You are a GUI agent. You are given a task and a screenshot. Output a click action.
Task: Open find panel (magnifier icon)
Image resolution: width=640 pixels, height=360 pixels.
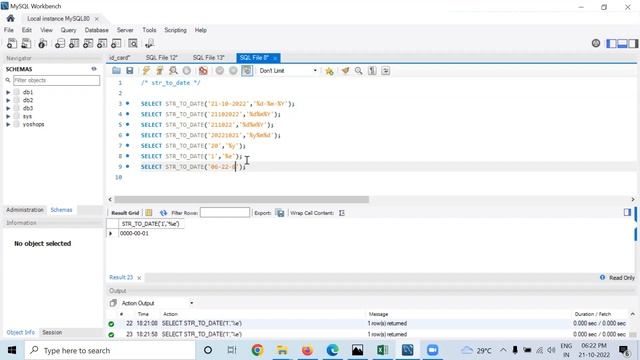[x=358, y=71]
